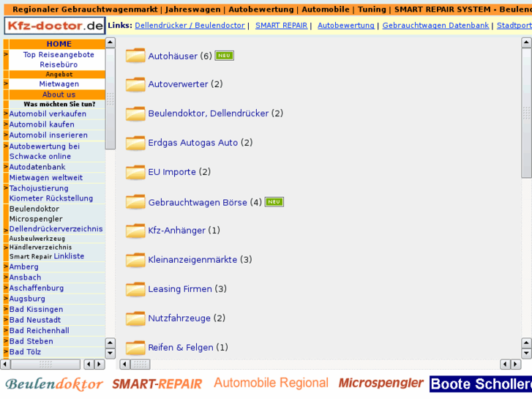Open the Autoverwerter folder icon
This screenshot has width=532, height=399.
135,84
